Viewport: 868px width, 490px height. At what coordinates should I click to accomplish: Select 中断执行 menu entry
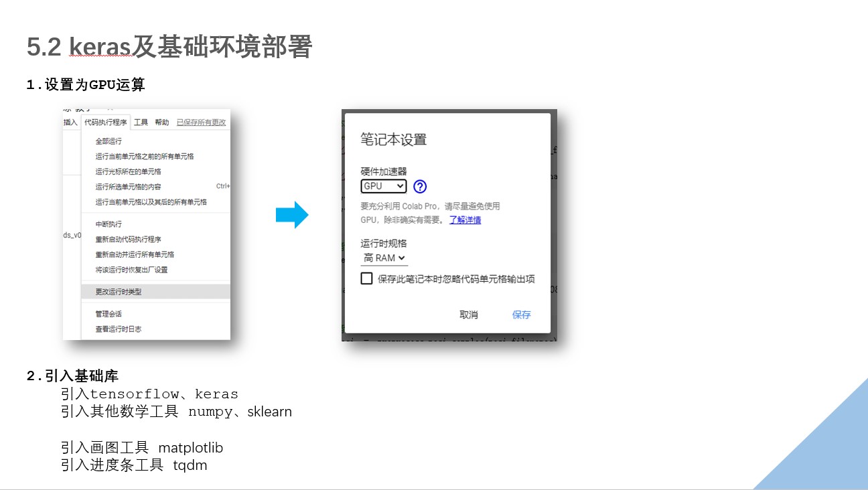[x=108, y=224]
